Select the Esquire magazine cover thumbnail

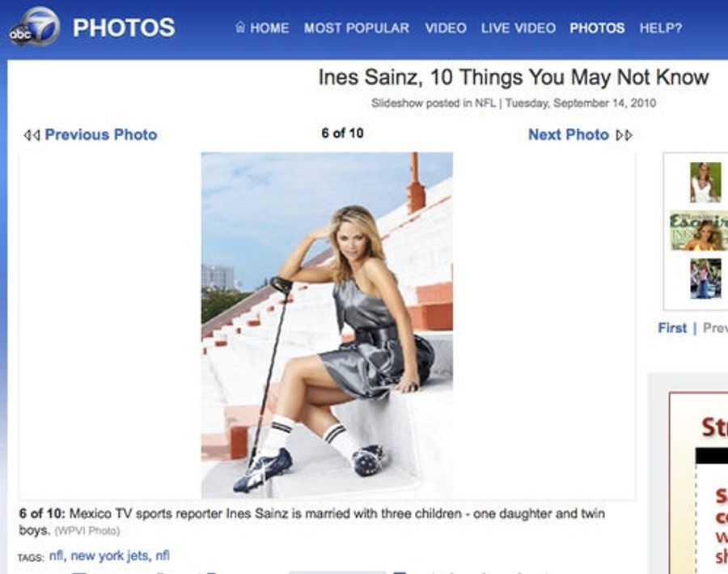coord(699,231)
